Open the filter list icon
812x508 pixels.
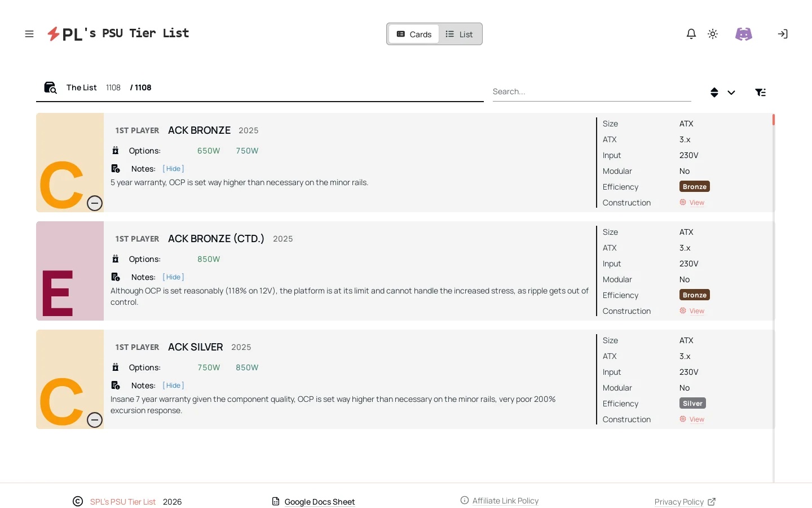pos(760,93)
